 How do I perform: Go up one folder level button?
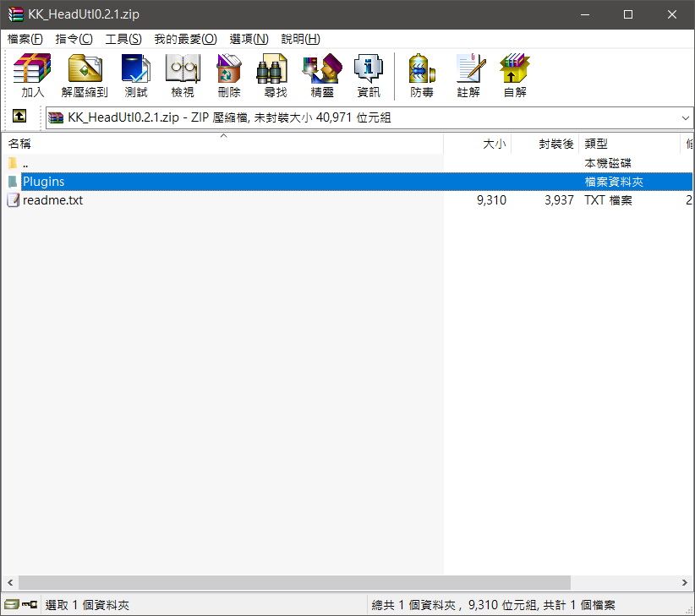pos(19,117)
